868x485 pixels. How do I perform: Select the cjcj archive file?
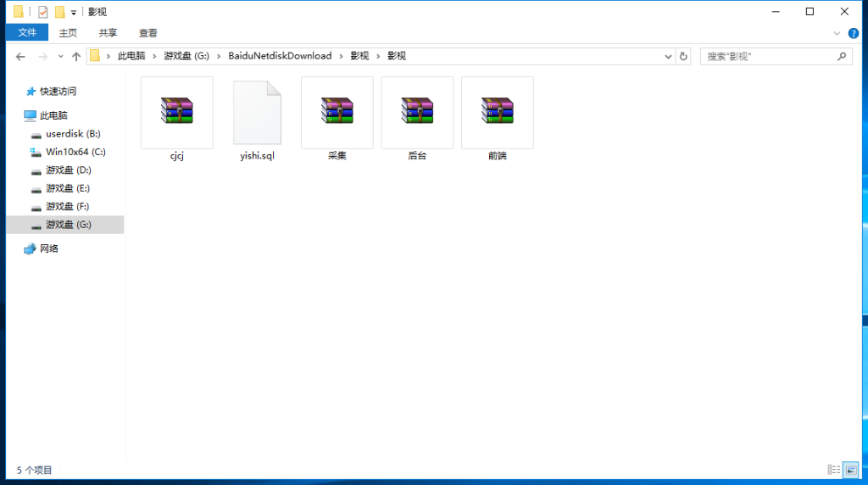176,113
